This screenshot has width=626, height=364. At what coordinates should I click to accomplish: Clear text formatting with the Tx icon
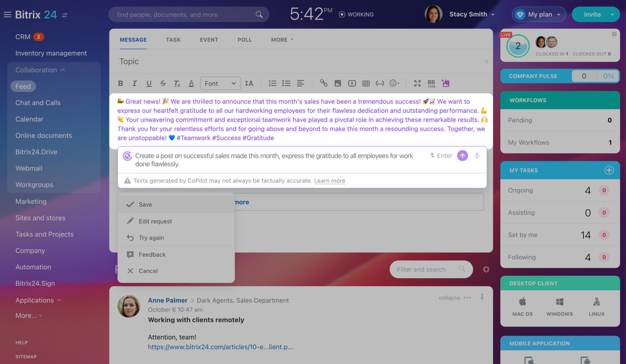[177, 84]
